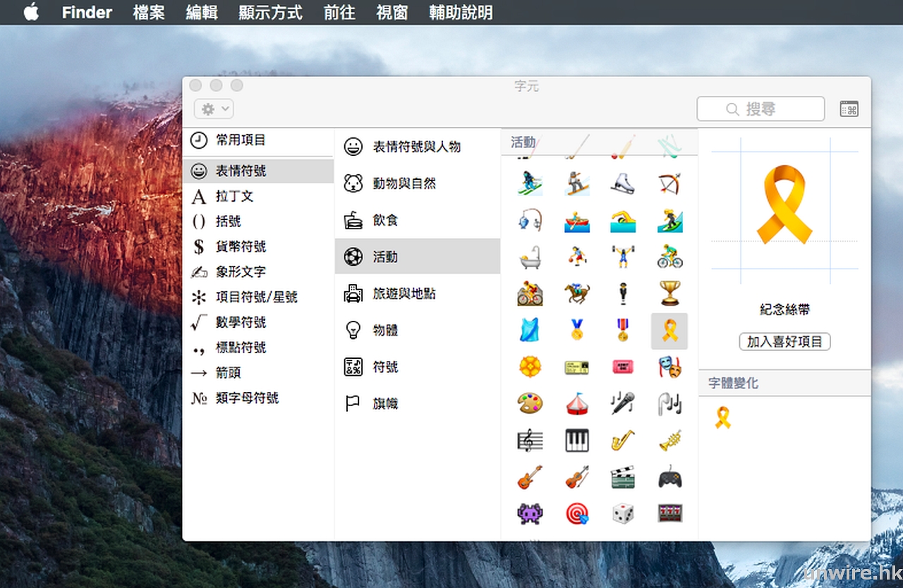903x588 pixels.
Task: Open the 貨幣符號 category in sidebar
Action: click(241, 247)
